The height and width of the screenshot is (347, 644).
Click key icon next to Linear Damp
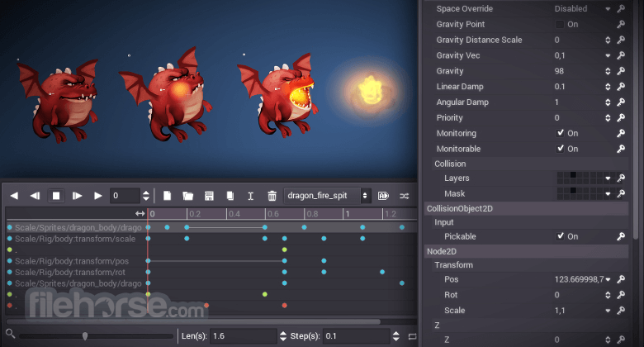pos(621,87)
